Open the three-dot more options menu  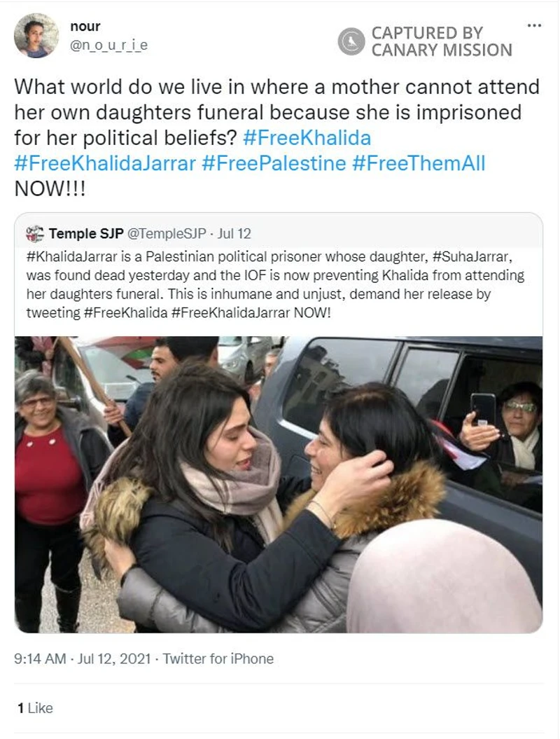coord(534,25)
